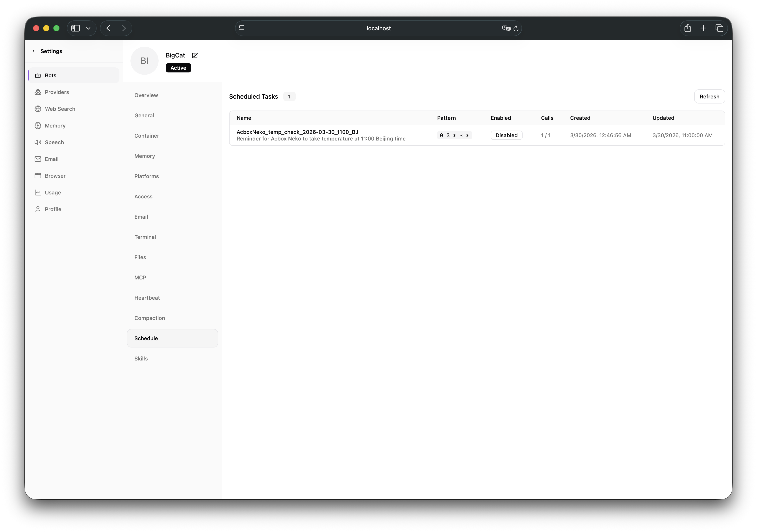
Task: Click the edit pencil icon next to BigCat
Action: coord(195,55)
